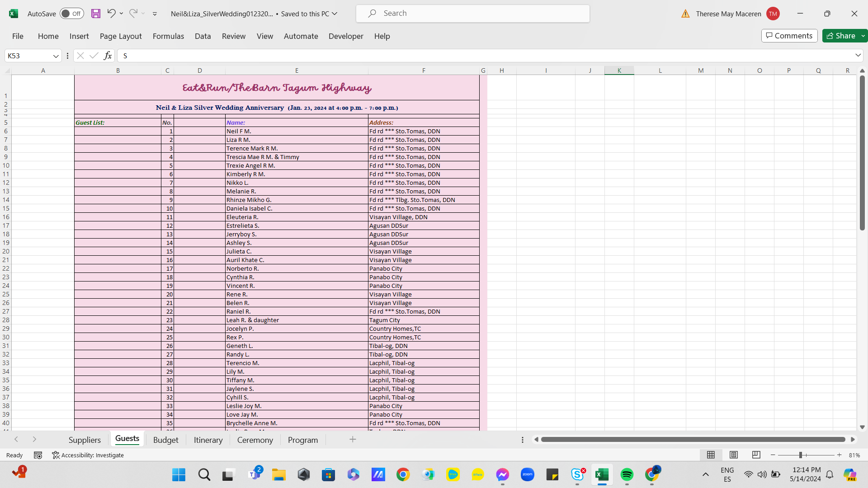
Task: Confirm entry with the checkmark icon
Action: [x=94, y=56]
